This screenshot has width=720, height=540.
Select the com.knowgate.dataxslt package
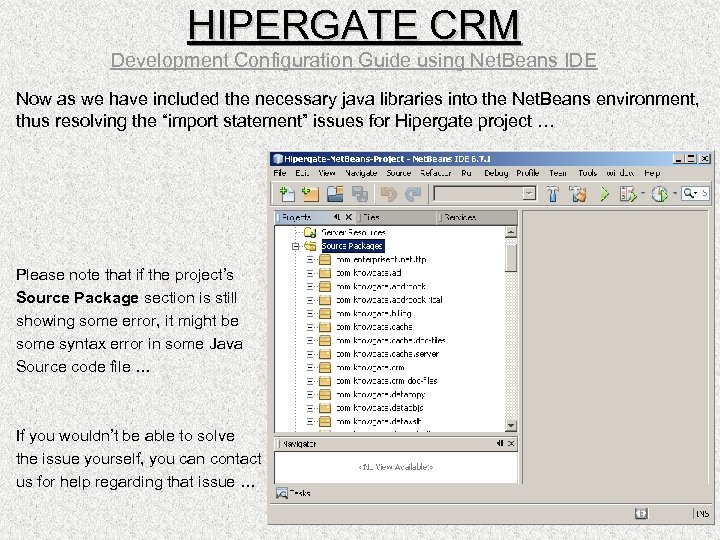(378, 421)
